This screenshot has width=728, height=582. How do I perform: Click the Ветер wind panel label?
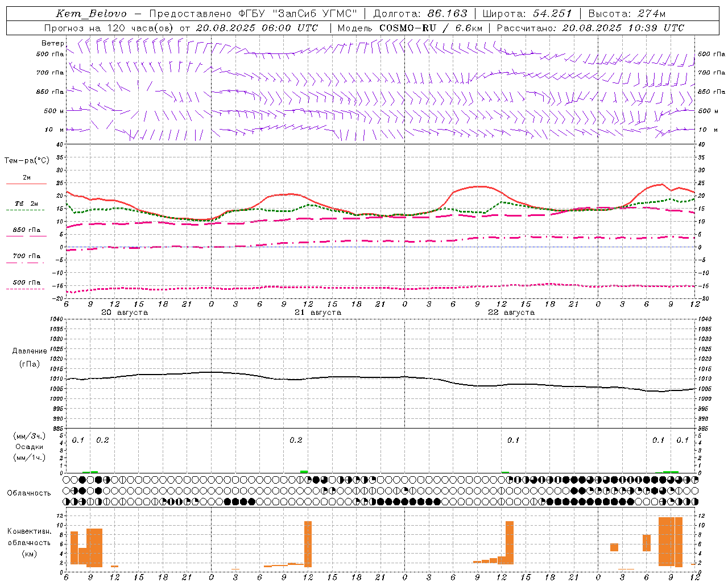pos(52,43)
